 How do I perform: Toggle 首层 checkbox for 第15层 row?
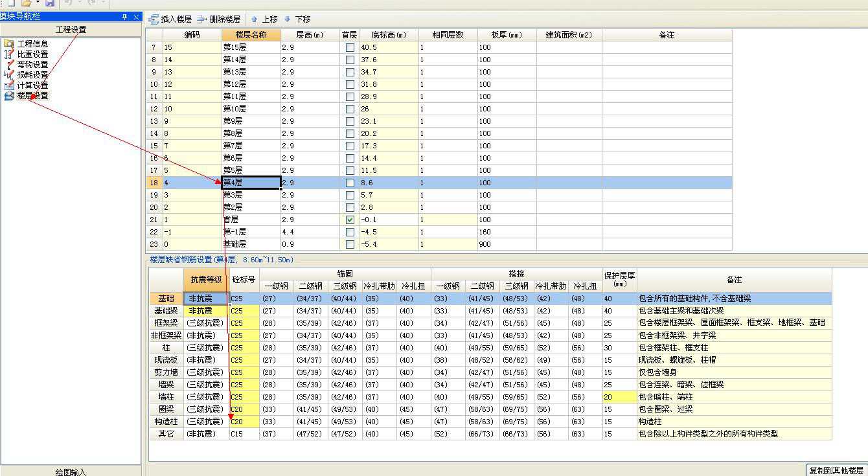tap(350, 47)
